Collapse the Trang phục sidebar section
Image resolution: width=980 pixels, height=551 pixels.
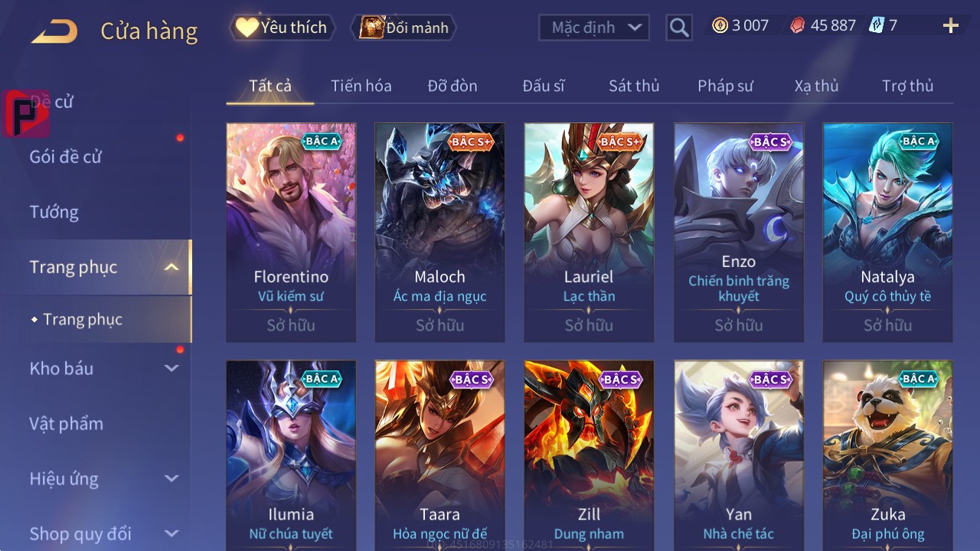coord(171,267)
